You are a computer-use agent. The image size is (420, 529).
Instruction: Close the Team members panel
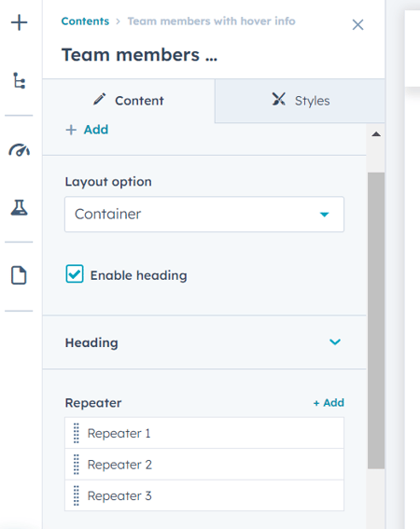pos(357,24)
